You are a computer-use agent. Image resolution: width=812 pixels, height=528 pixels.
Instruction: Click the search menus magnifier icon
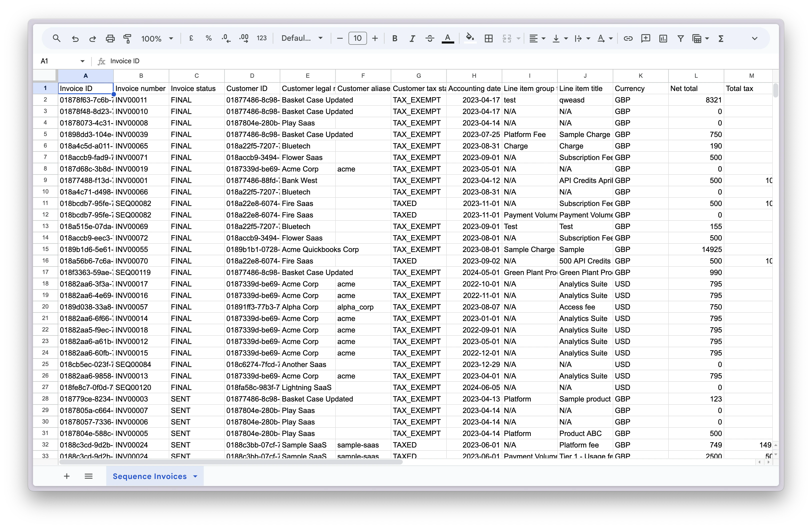(57, 38)
